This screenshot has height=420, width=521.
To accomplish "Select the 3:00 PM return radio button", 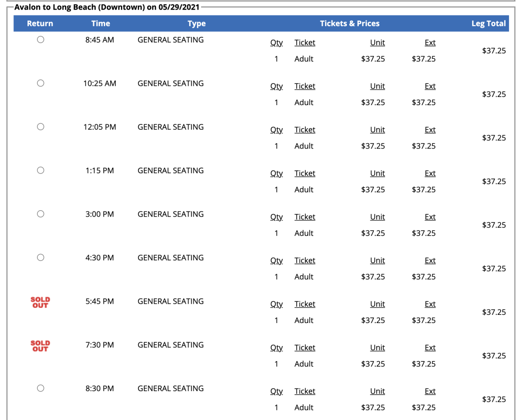I will click(41, 214).
